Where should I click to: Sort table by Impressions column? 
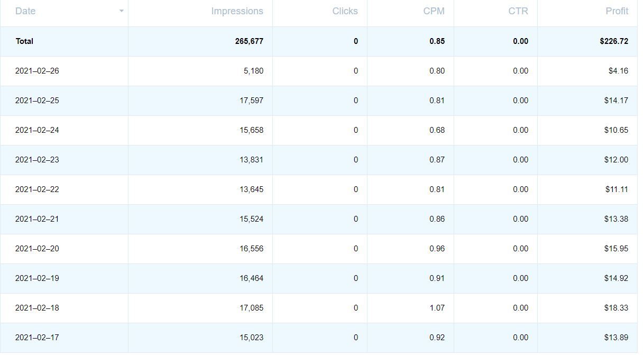237,11
